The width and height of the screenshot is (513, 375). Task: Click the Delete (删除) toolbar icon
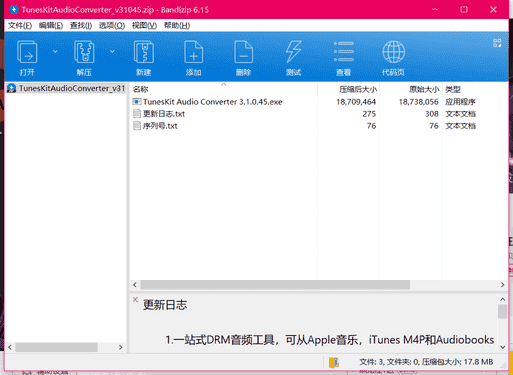pyautogui.click(x=244, y=52)
